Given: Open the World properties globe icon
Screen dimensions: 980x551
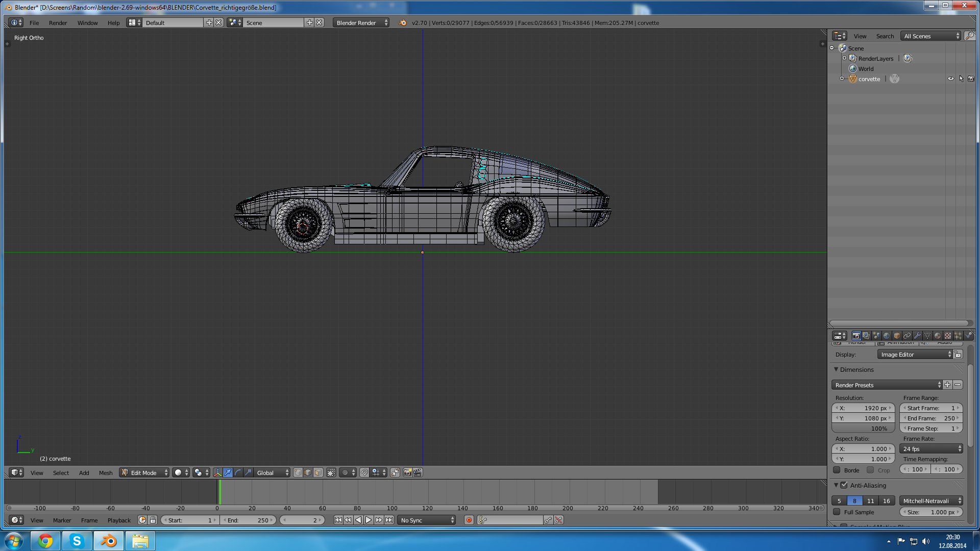Looking at the screenshot, I should point(887,336).
